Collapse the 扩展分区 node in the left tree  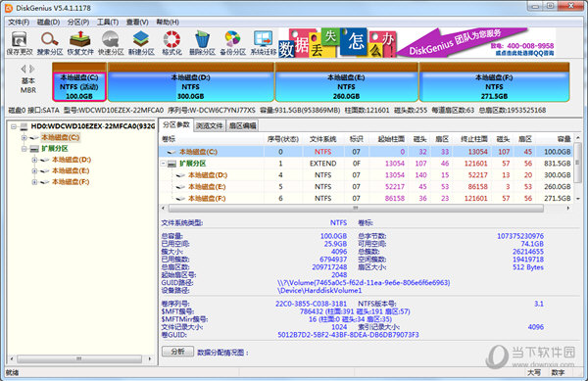click(x=24, y=149)
